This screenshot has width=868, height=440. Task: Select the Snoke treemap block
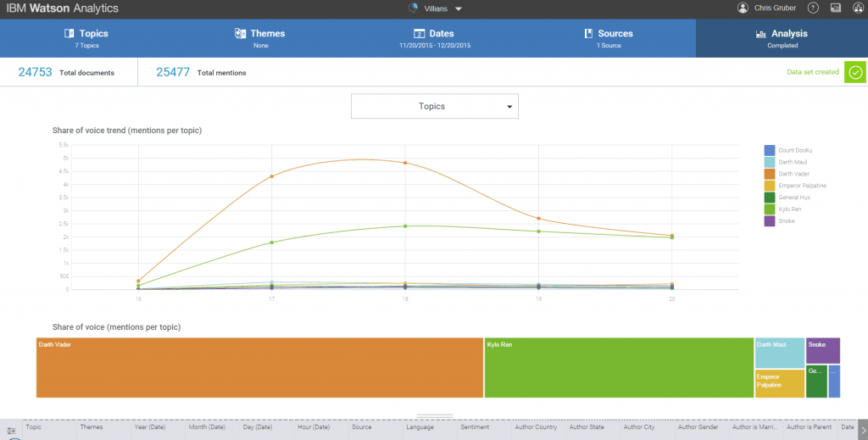pos(822,351)
